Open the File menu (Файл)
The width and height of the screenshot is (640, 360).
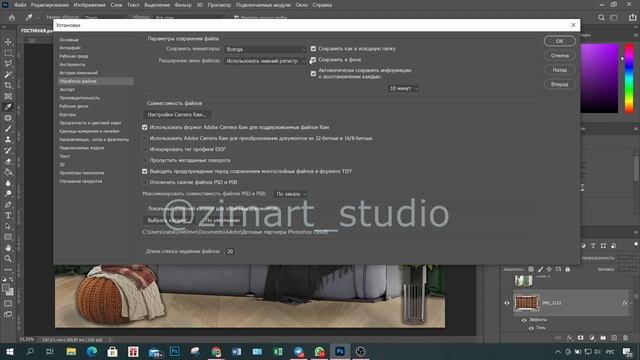click(20, 5)
